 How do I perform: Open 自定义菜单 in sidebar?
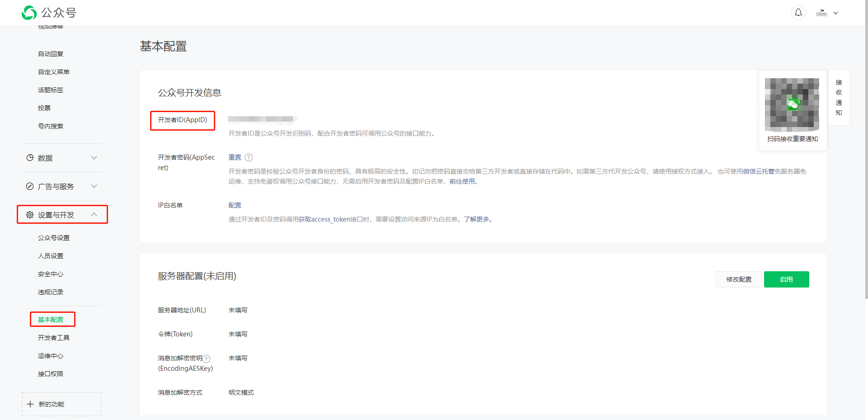[54, 72]
